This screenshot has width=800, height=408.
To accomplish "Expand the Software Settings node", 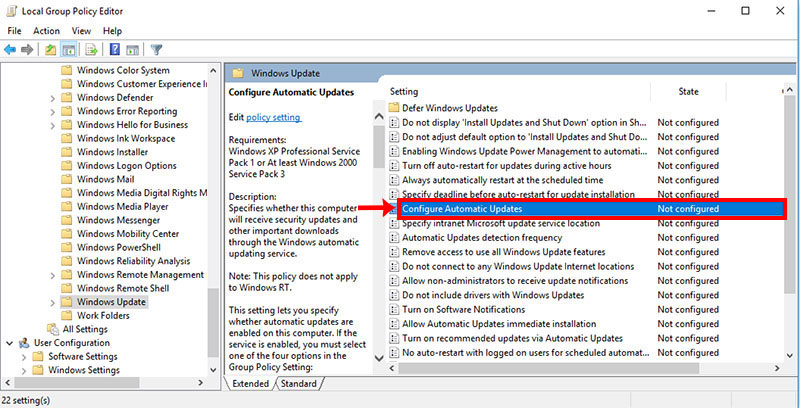I will [24, 357].
